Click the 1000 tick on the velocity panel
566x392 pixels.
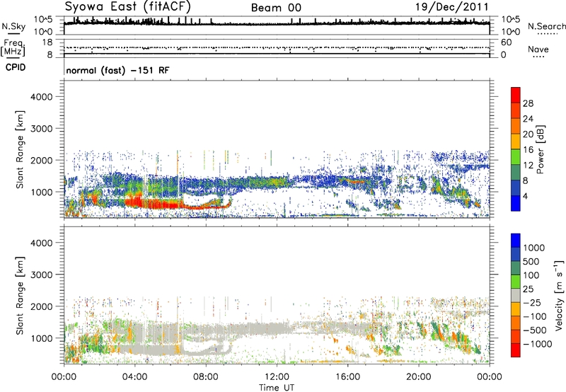[x=42, y=338]
